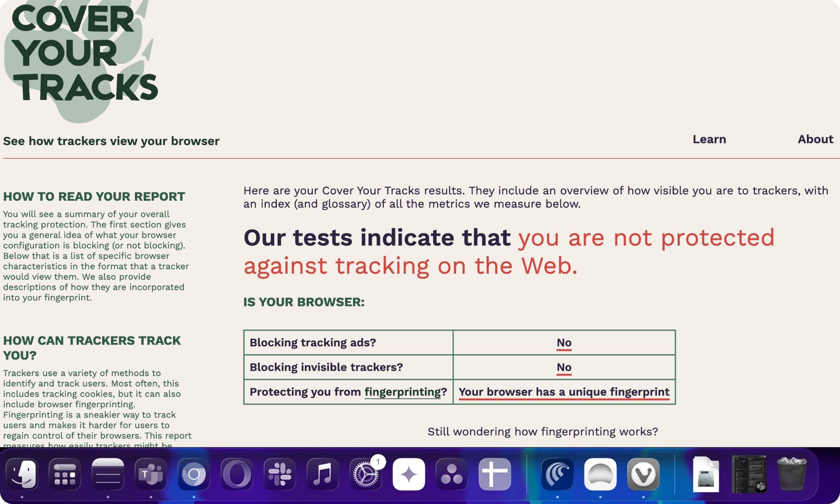Click the No result for blocking invisible trackers

tap(564, 367)
